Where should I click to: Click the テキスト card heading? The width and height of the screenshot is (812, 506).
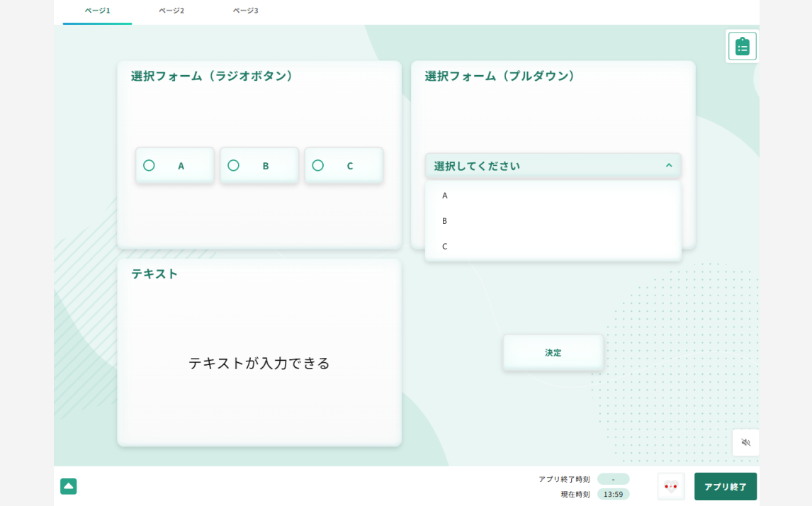tap(154, 274)
